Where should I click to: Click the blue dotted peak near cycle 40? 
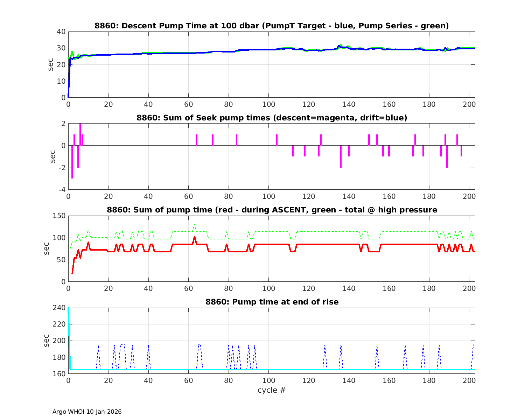(148, 346)
